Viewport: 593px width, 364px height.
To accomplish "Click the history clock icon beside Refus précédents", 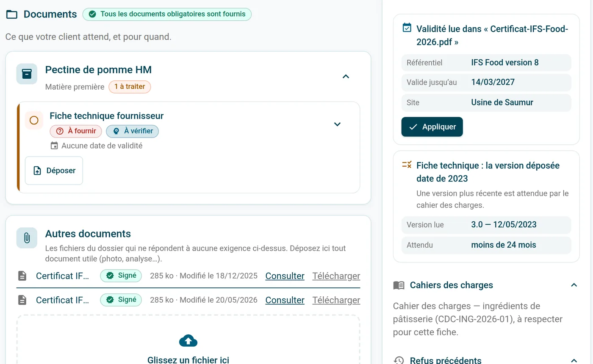I will (x=399, y=361).
